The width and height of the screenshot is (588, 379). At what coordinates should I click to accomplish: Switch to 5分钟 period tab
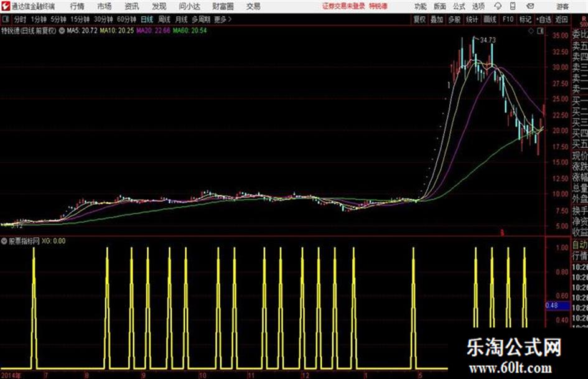tap(58, 19)
